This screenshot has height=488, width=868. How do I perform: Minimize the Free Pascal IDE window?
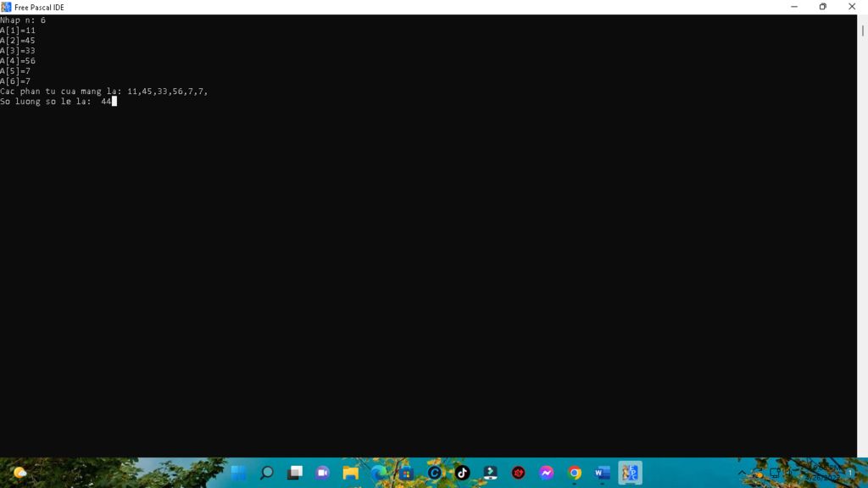click(x=794, y=7)
